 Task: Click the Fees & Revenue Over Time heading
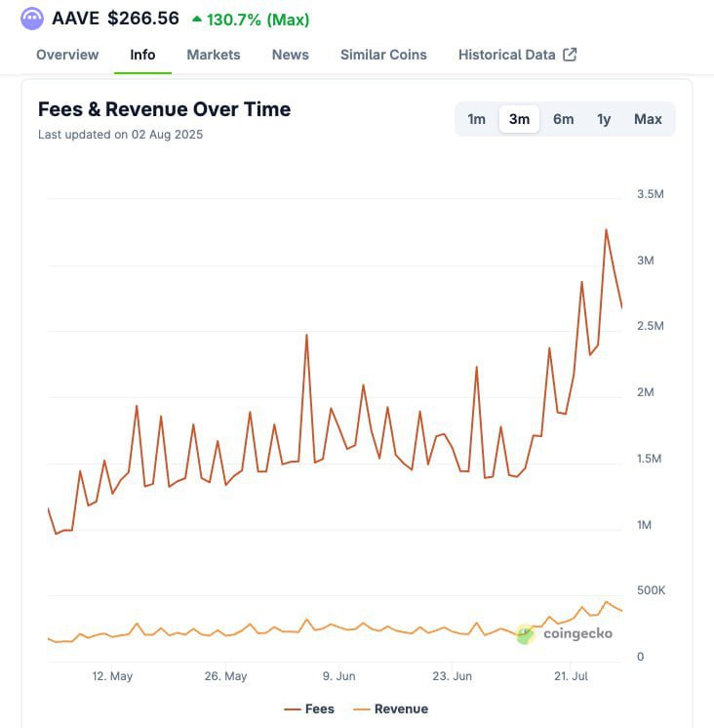pos(164,109)
